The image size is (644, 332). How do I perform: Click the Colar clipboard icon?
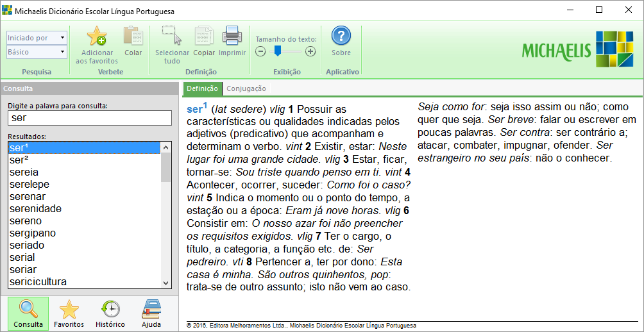tap(133, 36)
